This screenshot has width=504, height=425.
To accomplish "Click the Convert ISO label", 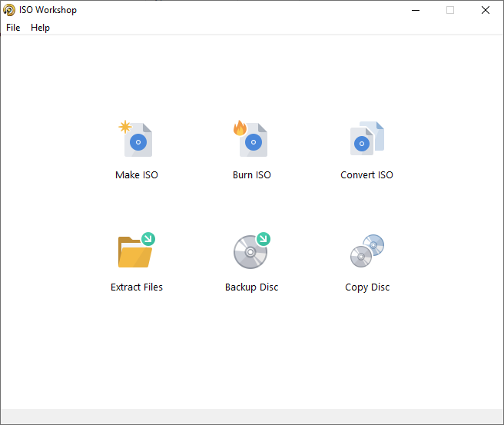I will [x=366, y=175].
